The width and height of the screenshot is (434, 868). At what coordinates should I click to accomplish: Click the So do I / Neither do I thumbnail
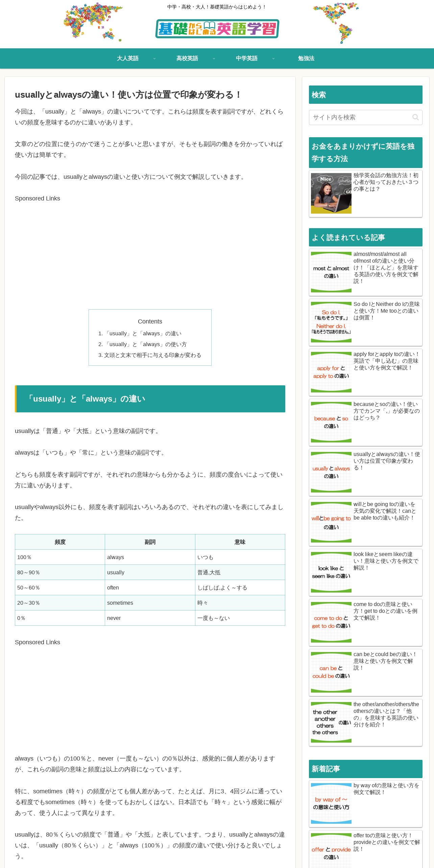(331, 322)
